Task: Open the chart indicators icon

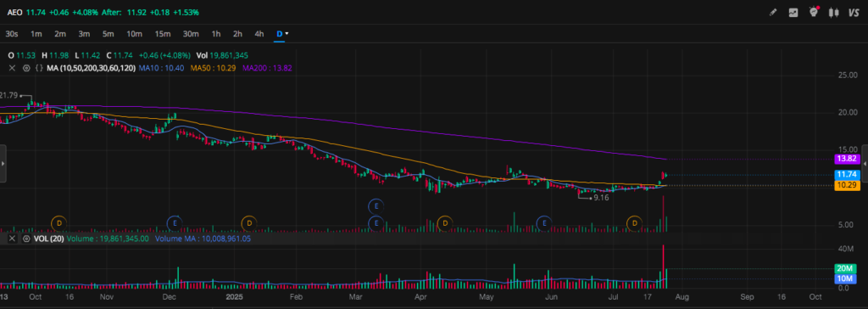Action: tap(793, 12)
